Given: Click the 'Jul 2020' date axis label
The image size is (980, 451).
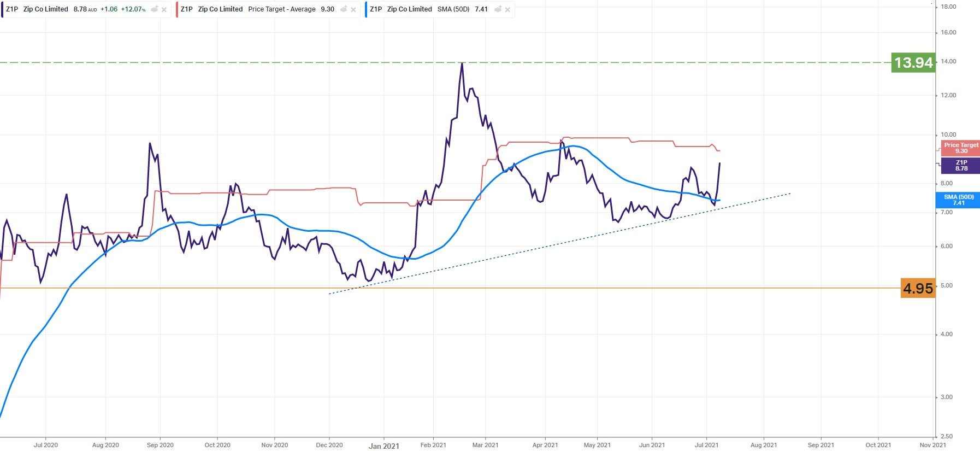Looking at the screenshot, I should click(x=45, y=445).
